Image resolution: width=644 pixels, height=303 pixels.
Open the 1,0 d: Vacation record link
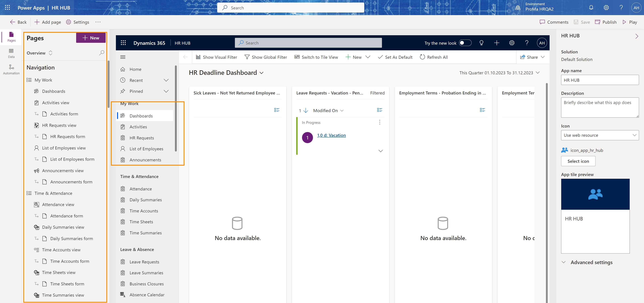331,135
